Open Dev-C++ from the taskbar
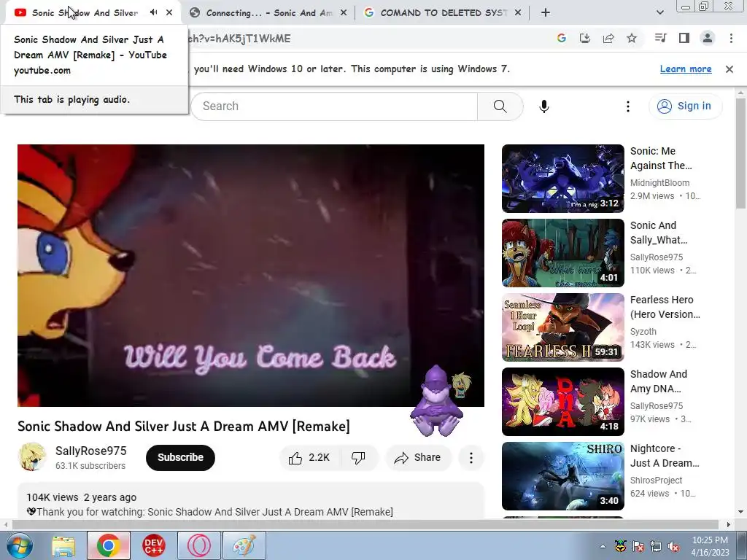The height and width of the screenshot is (560, 747). [154, 545]
